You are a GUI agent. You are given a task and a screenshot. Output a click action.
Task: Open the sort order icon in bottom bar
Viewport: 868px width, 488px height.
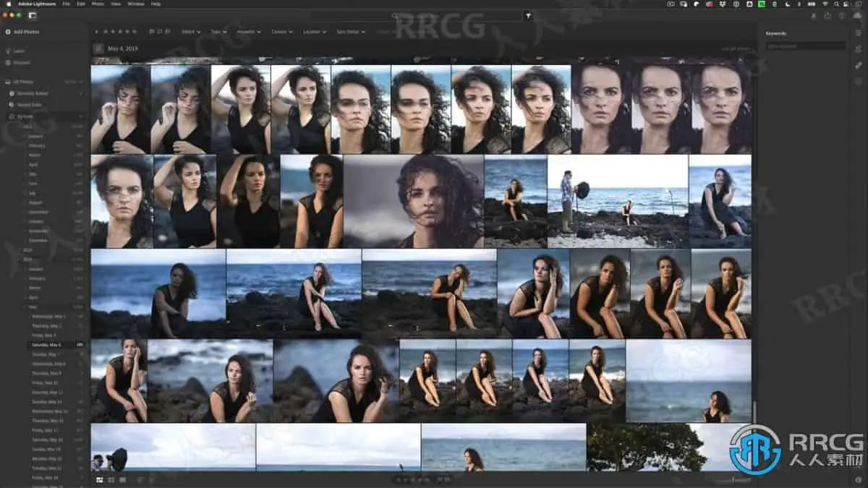(x=141, y=479)
